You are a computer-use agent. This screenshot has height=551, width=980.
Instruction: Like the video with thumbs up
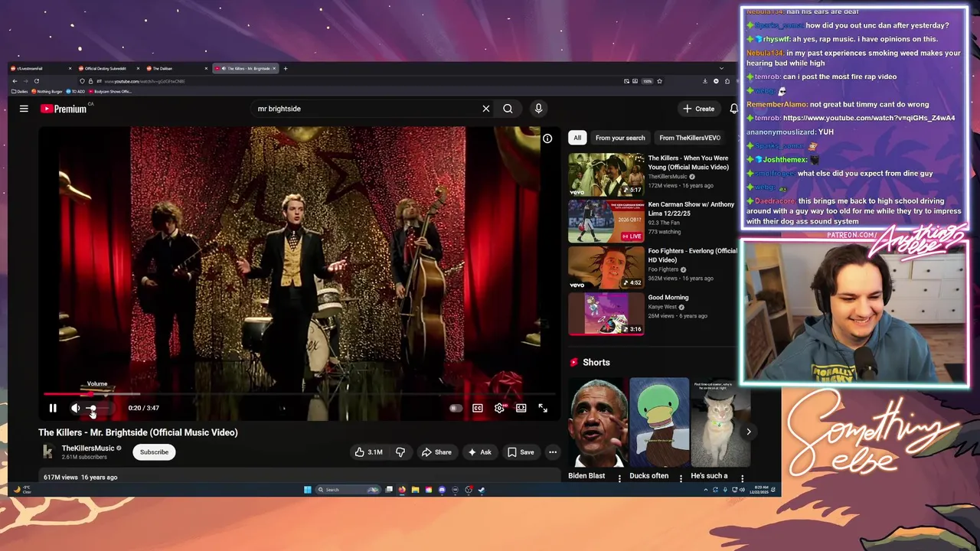coord(369,452)
